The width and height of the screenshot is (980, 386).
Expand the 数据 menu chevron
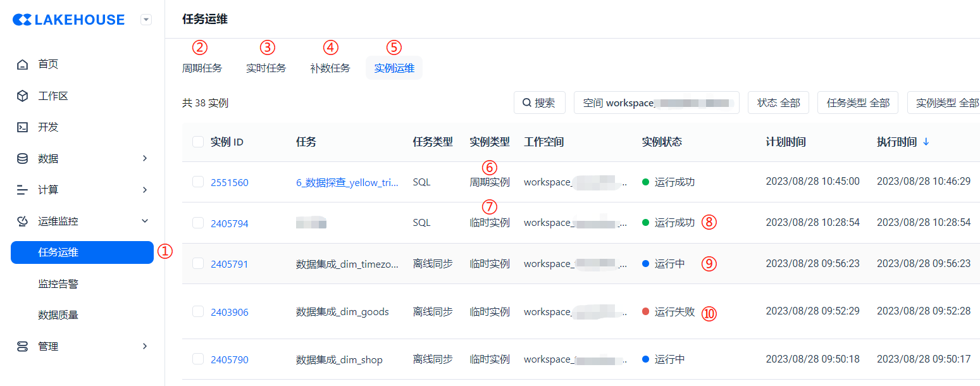pos(145,159)
